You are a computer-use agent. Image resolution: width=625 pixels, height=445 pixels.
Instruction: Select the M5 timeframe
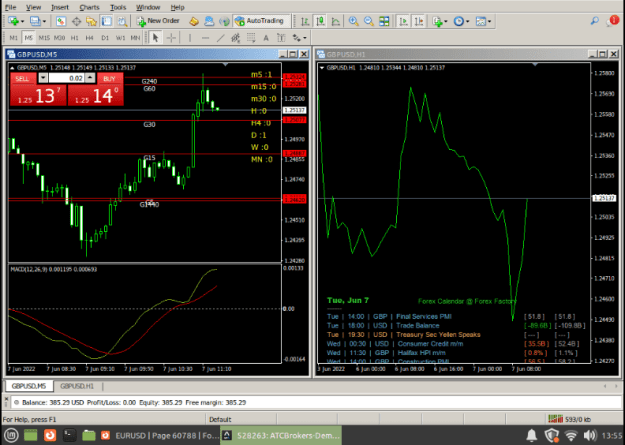(28, 38)
